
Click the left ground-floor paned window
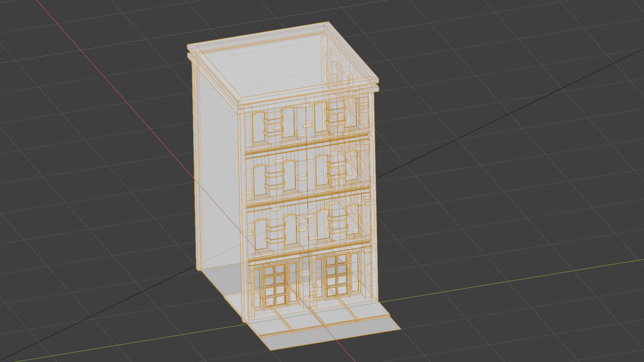(x=275, y=285)
